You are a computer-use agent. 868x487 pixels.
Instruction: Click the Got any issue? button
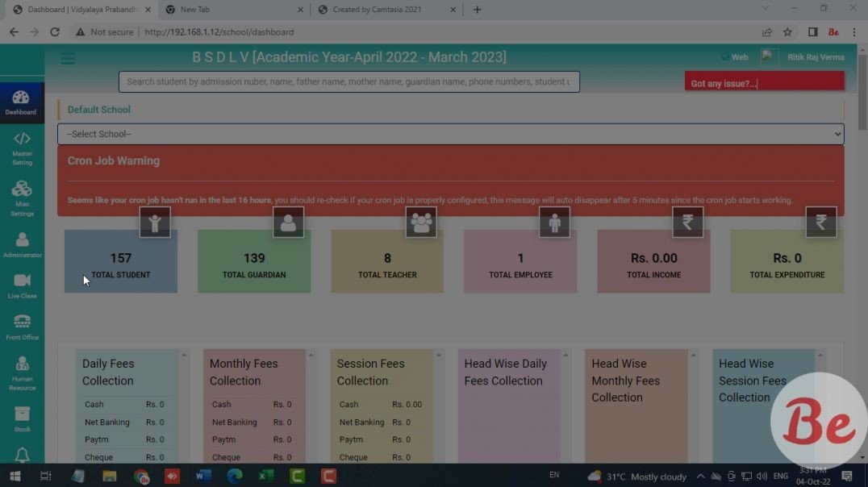point(763,82)
